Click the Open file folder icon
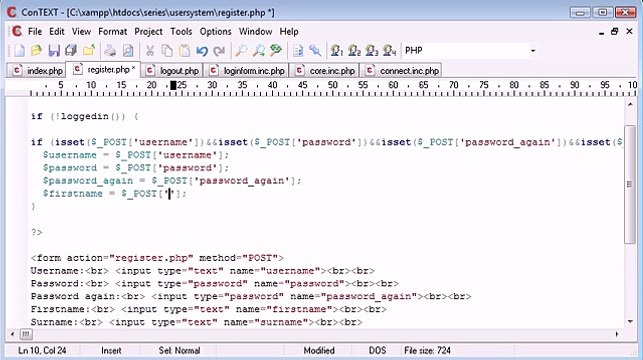Screen dimensions: 643x360 [x=36, y=51]
